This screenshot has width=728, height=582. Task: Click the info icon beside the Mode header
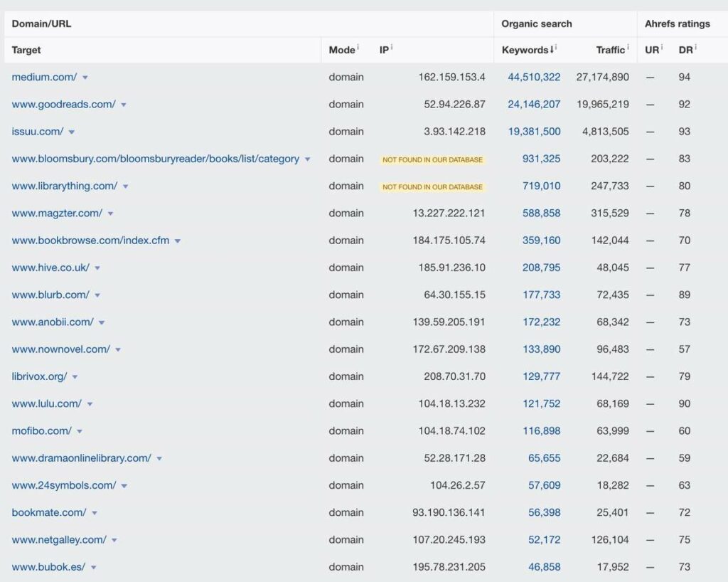pyautogui.click(x=358, y=47)
